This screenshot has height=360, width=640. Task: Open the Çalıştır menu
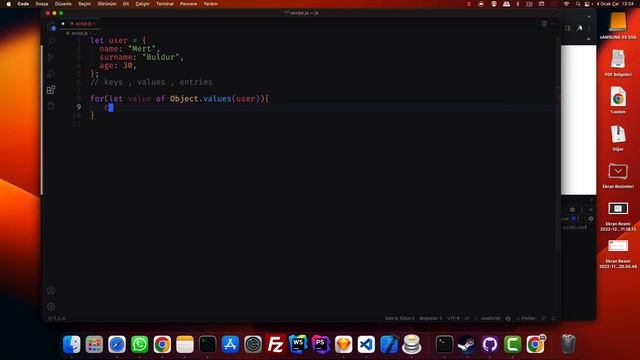pos(142,4)
